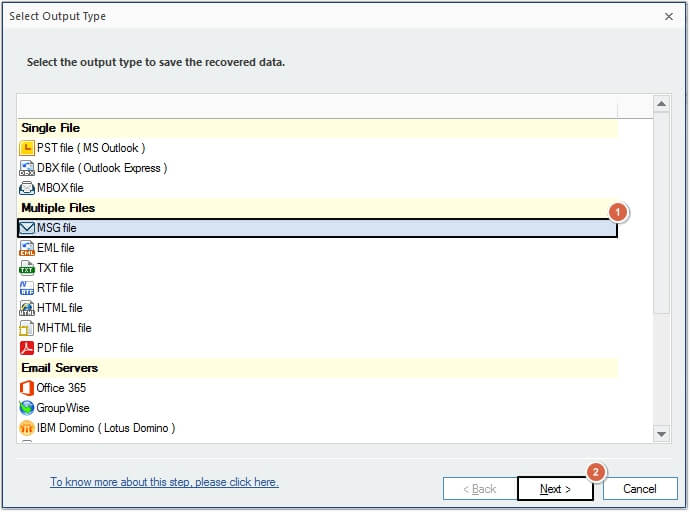This screenshot has width=690, height=512.
Task: Click the Back button
Action: [480, 489]
